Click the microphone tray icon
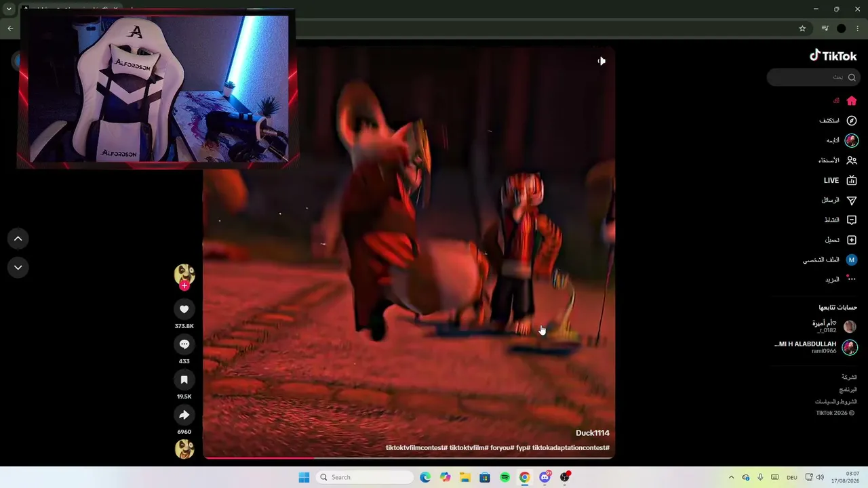 (760, 477)
